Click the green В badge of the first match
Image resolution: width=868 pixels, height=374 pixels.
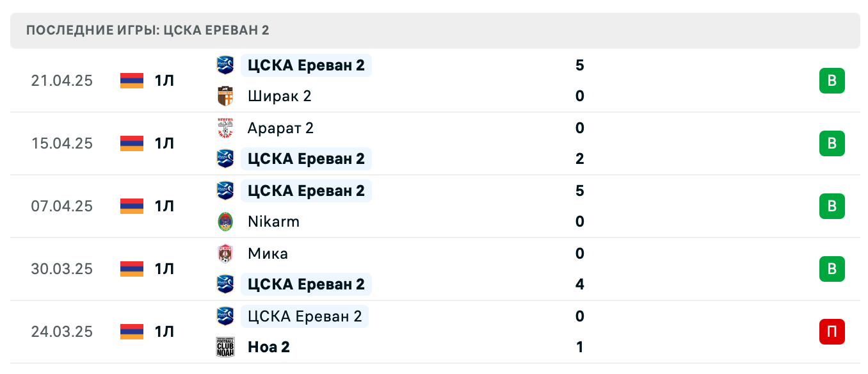(832, 80)
